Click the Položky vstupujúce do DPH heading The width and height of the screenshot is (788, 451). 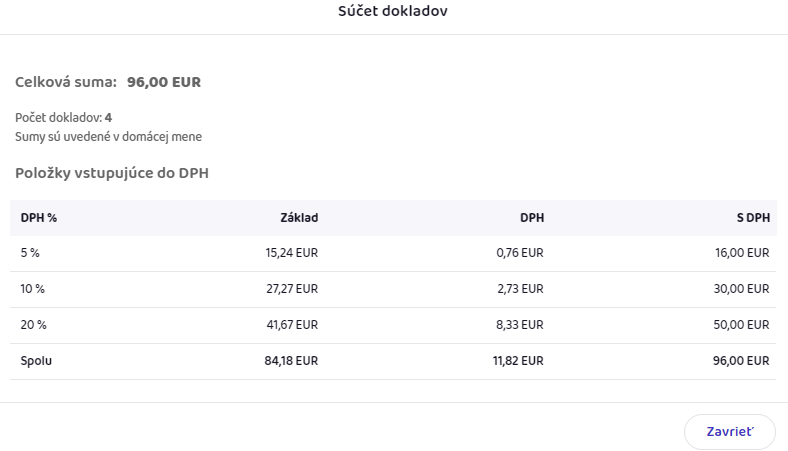coord(111,173)
